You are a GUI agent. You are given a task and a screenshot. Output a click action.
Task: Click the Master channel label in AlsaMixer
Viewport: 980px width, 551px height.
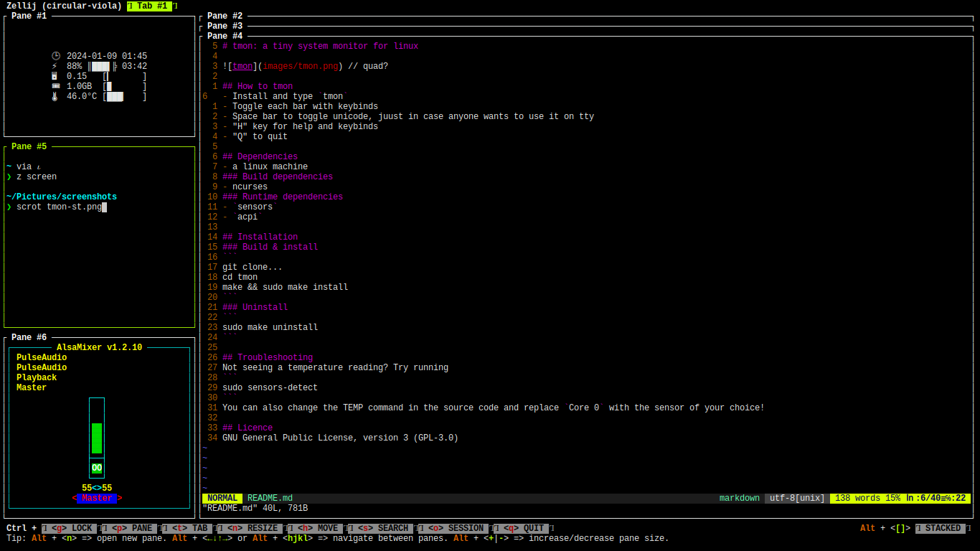tap(97, 498)
